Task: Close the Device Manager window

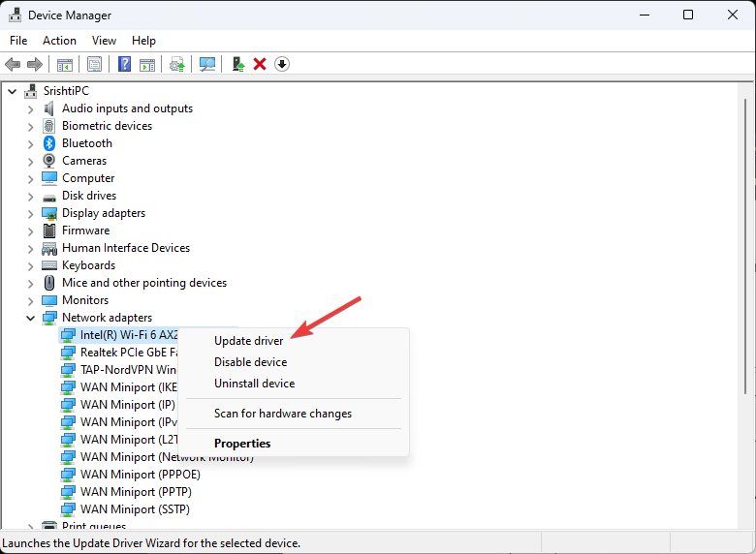Action: (x=733, y=15)
